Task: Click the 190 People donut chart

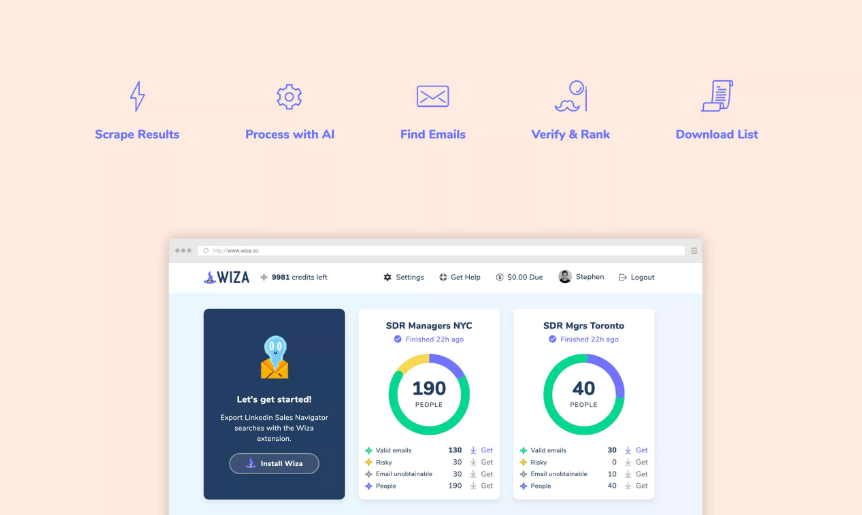Action: 429,395
